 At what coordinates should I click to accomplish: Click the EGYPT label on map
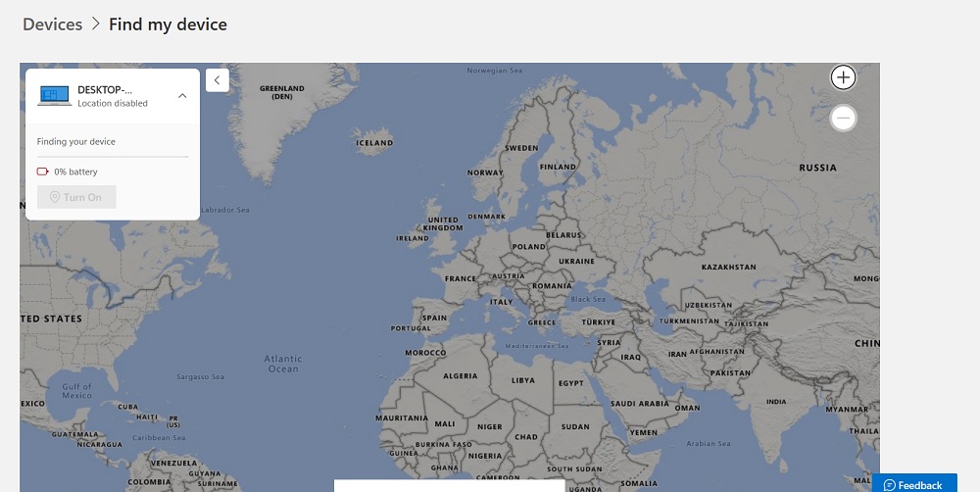[570, 383]
